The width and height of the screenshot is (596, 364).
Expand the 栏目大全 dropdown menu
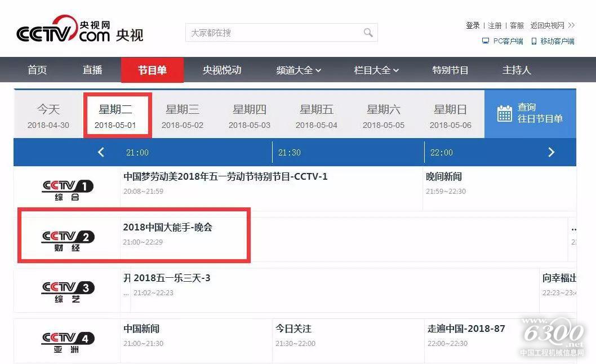point(376,70)
